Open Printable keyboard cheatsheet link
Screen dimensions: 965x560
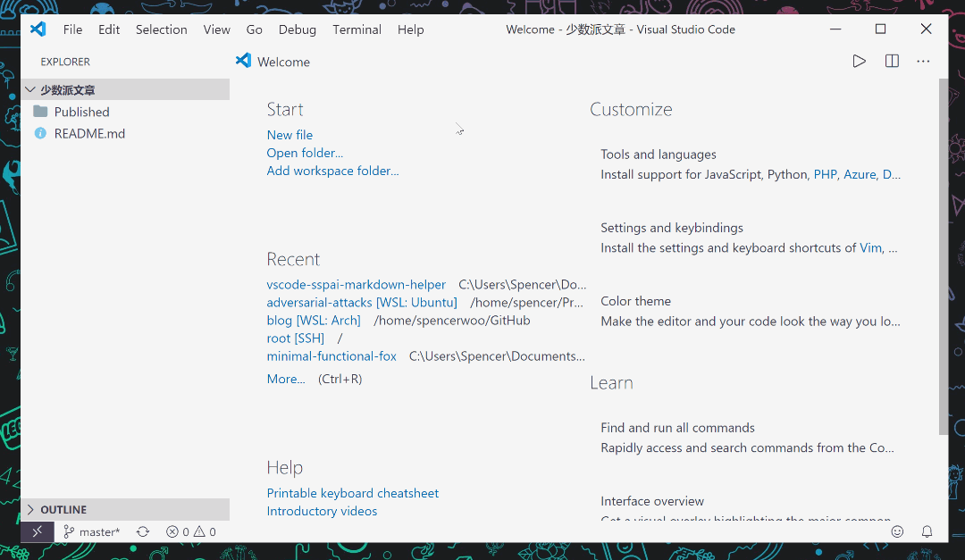tap(353, 493)
